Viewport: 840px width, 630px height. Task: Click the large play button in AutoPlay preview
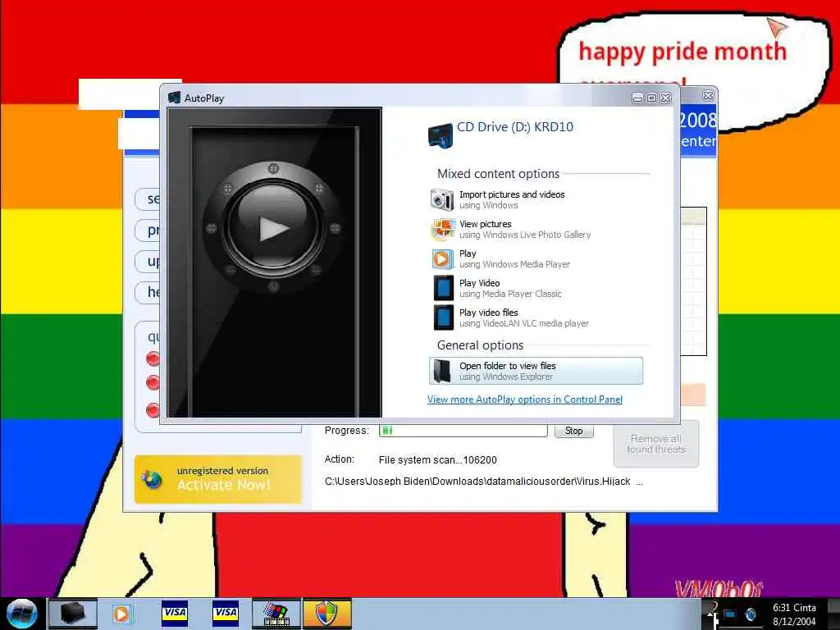point(273,229)
